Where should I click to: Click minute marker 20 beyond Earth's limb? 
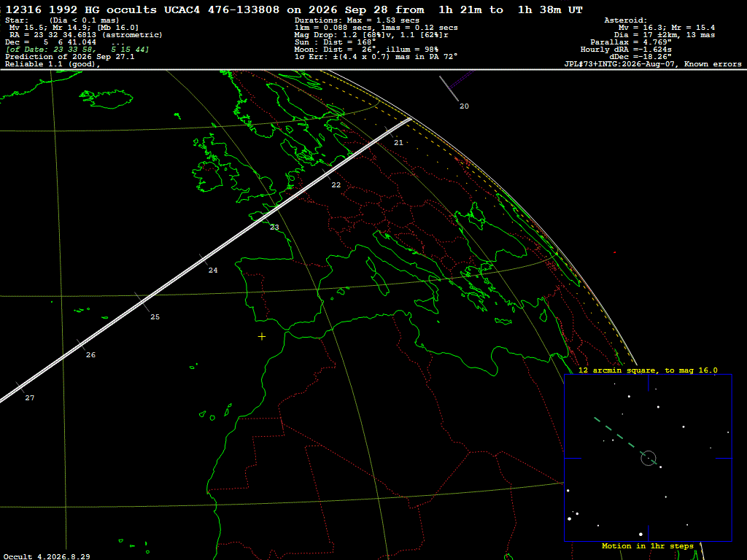pos(464,106)
